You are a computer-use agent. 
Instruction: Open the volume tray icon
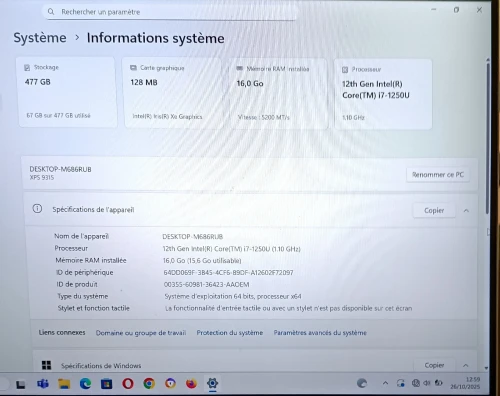point(427,383)
